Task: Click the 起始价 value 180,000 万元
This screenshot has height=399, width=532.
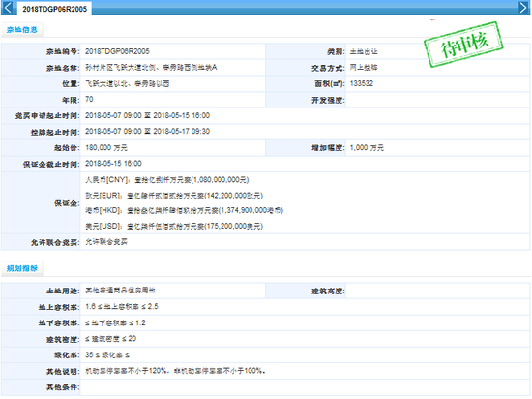Action: [106, 148]
